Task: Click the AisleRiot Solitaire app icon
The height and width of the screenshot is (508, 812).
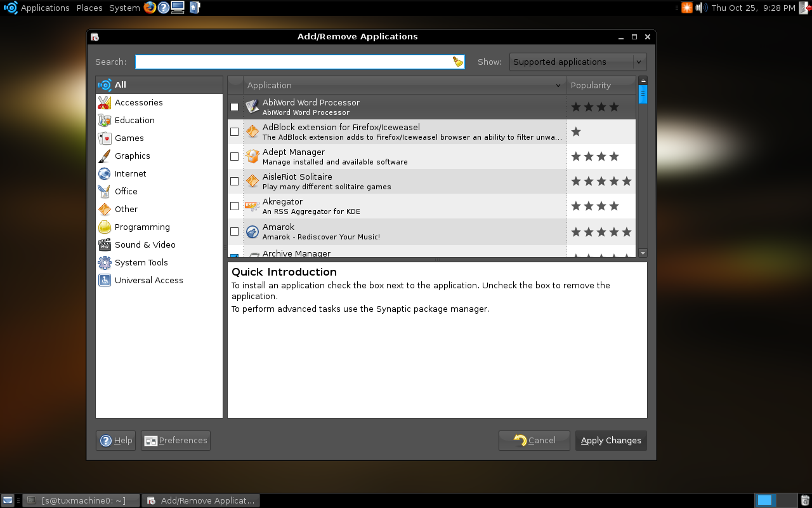Action: click(252, 181)
